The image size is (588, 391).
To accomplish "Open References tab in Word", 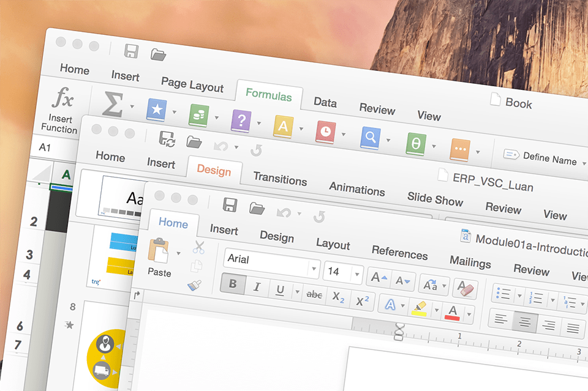I will tap(400, 253).
